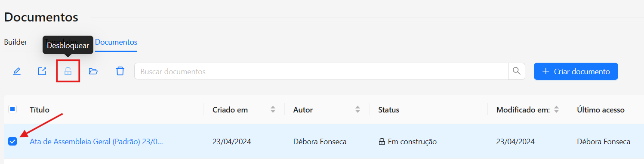Viewport: 644px width, 164px height.
Task: Switch to the Builder tab
Action: 15,42
